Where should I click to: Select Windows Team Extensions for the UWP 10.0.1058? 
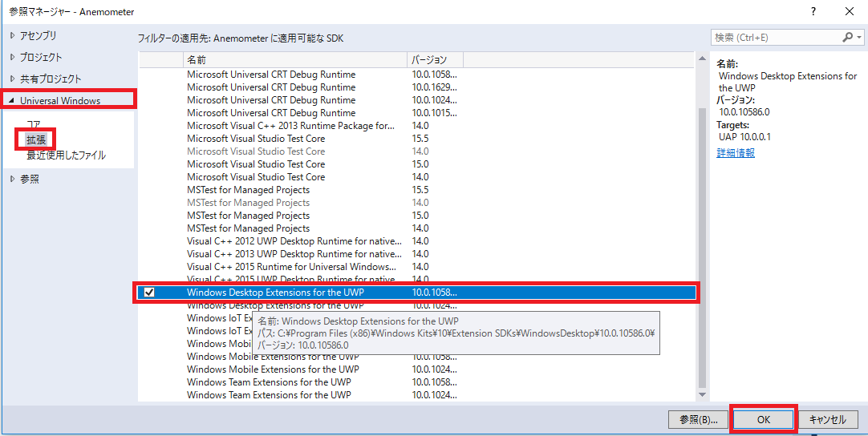coord(416,382)
